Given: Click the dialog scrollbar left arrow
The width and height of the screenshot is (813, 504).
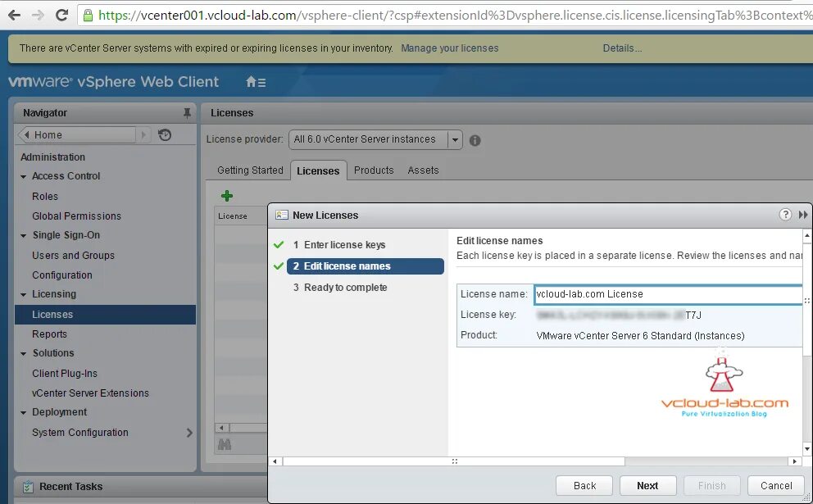Looking at the screenshot, I should coord(275,461).
